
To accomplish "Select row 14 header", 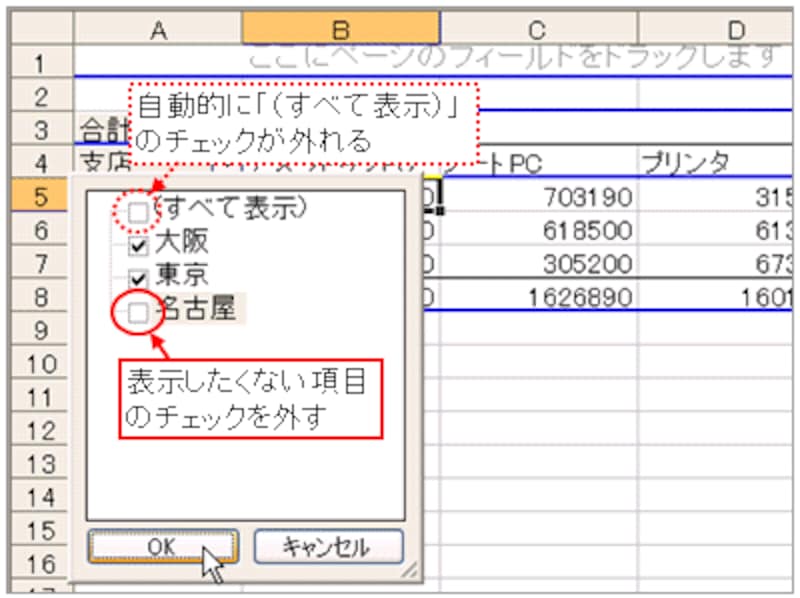I will [x=40, y=497].
